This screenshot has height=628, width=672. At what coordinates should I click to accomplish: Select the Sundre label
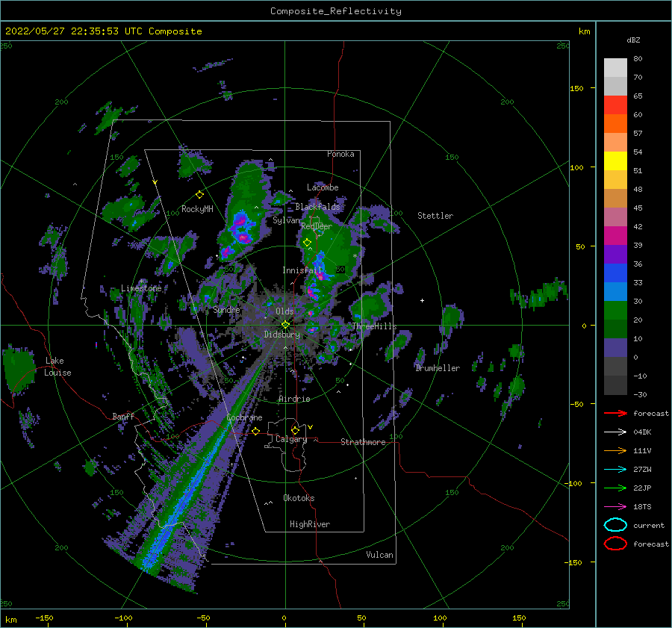tap(226, 309)
